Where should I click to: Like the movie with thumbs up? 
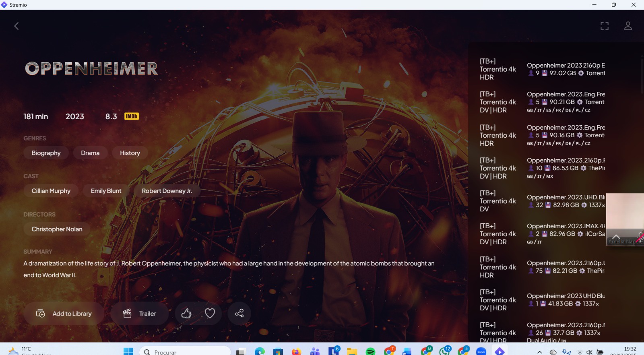pos(186,314)
